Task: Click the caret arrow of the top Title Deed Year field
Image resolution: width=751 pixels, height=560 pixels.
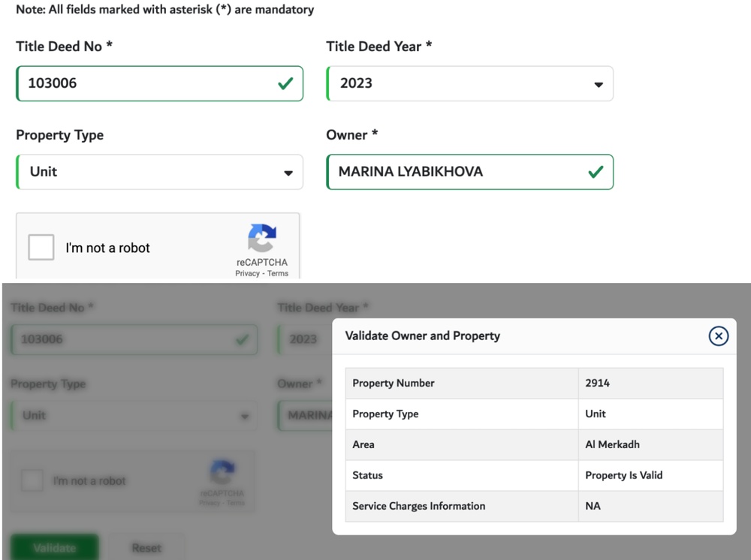Action: (599, 85)
